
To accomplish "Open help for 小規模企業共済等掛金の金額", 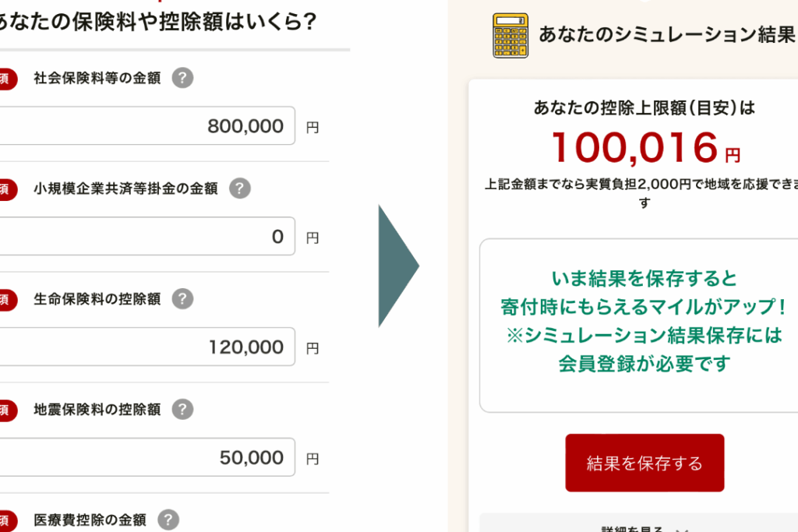I will 240,188.
